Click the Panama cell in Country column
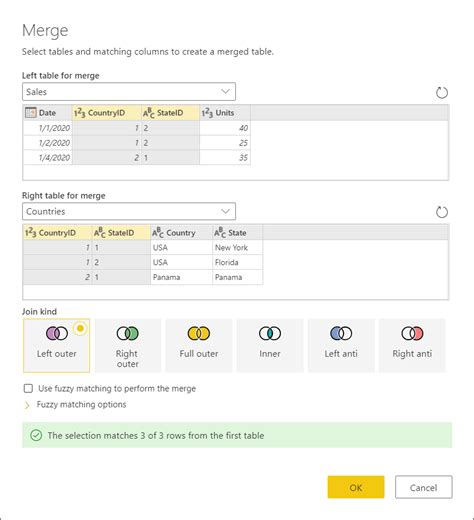This screenshot has width=474, height=520. click(x=181, y=277)
